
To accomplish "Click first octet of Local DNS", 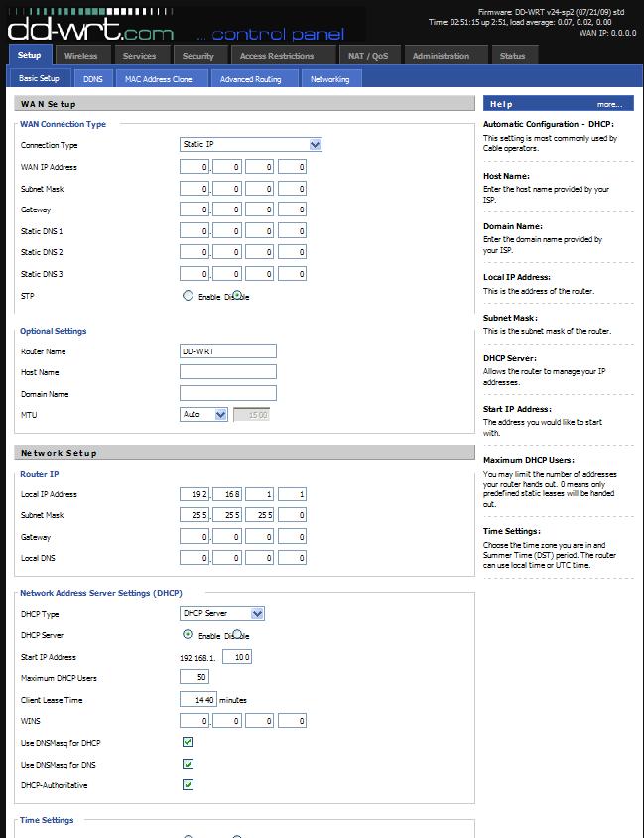I will tap(194, 558).
